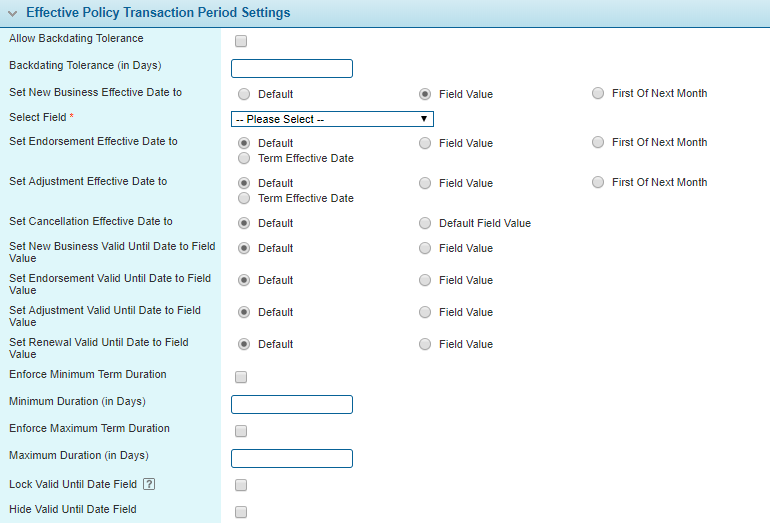Toggle the Enforce Maximum Term Duration checkbox
Image resolution: width=770 pixels, height=523 pixels.
click(x=240, y=432)
